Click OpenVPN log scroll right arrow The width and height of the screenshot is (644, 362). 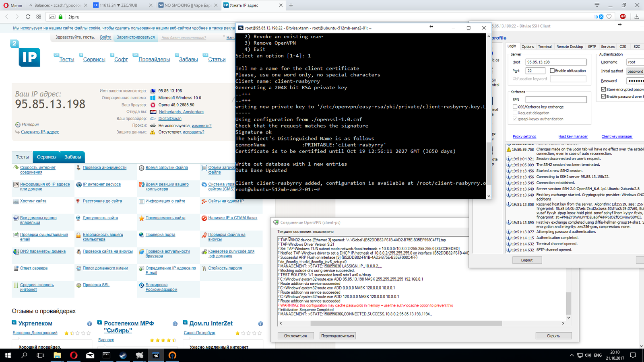tap(563, 323)
